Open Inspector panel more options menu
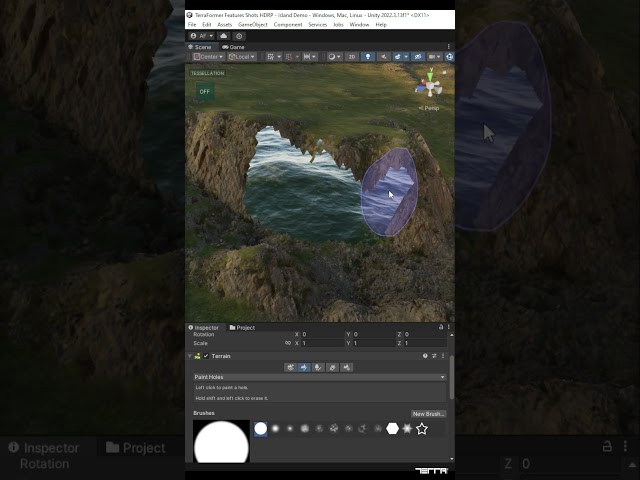 (449, 327)
